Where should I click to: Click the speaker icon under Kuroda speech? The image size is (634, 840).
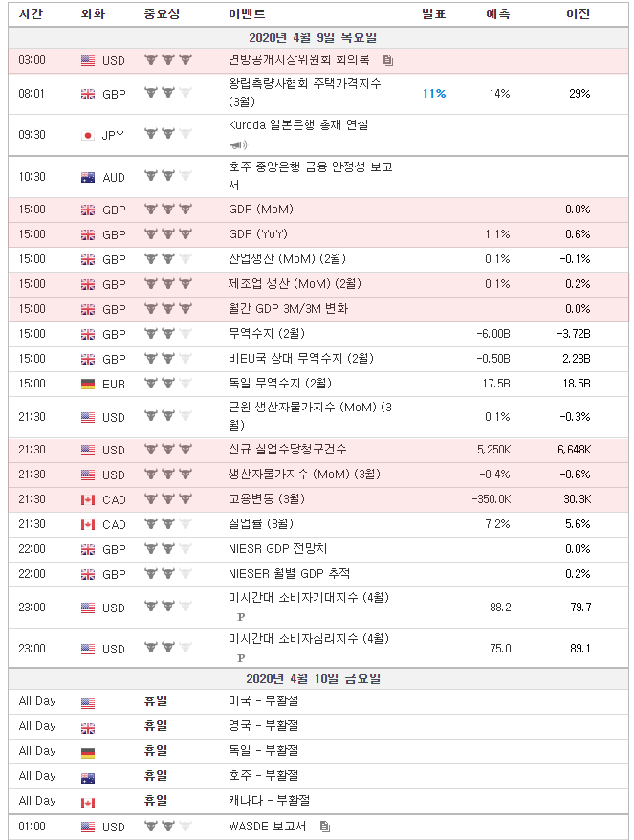coord(239,144)
